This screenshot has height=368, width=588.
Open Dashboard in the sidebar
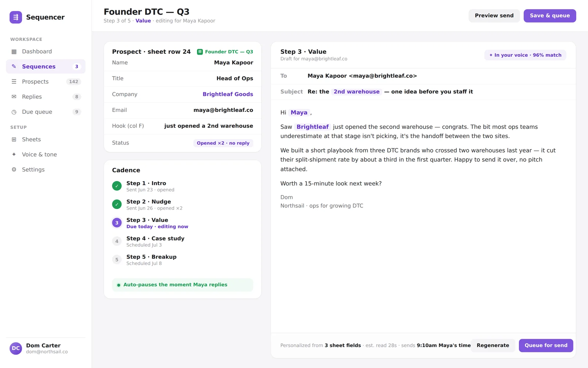46,52
